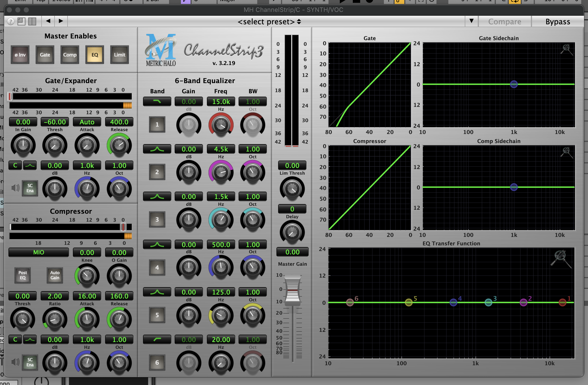Screen dimensions: 588x385
Task: Select EQ node 2 on the transfer graph
Action: [x=524, y=302]
